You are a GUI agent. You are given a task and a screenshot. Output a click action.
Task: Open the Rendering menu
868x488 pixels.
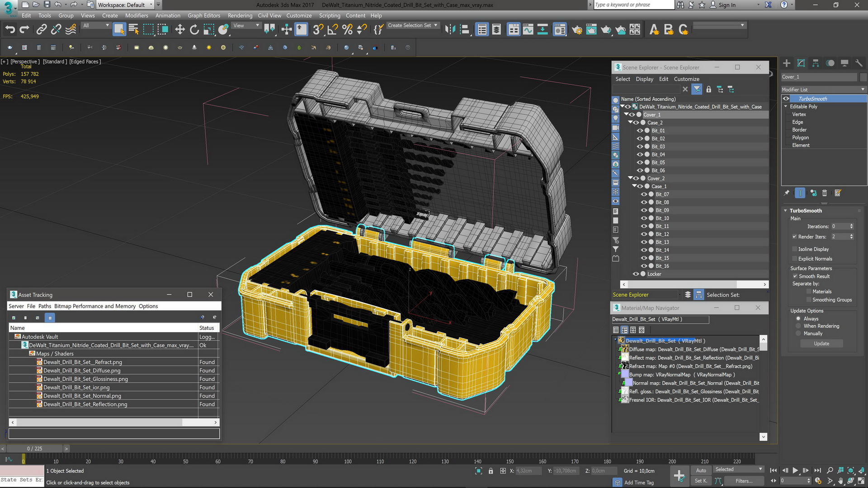tap(240, 15)
